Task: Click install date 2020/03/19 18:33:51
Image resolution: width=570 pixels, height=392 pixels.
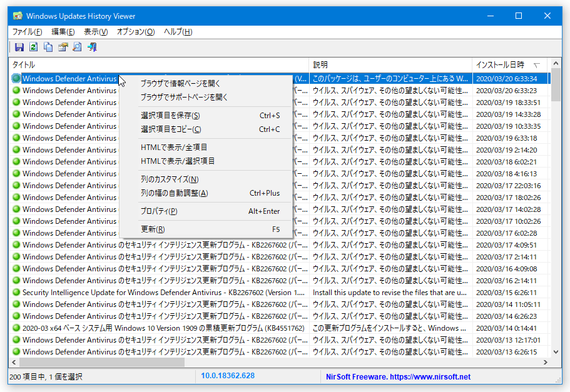Action: tap(508, 103)
